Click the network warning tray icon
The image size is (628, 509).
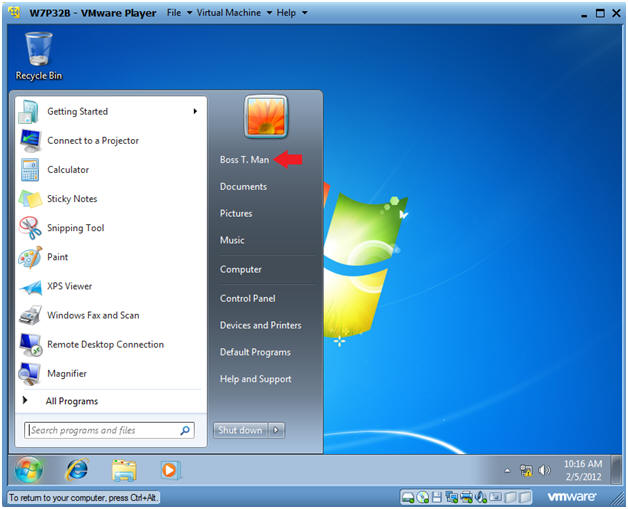pos(526,470)
